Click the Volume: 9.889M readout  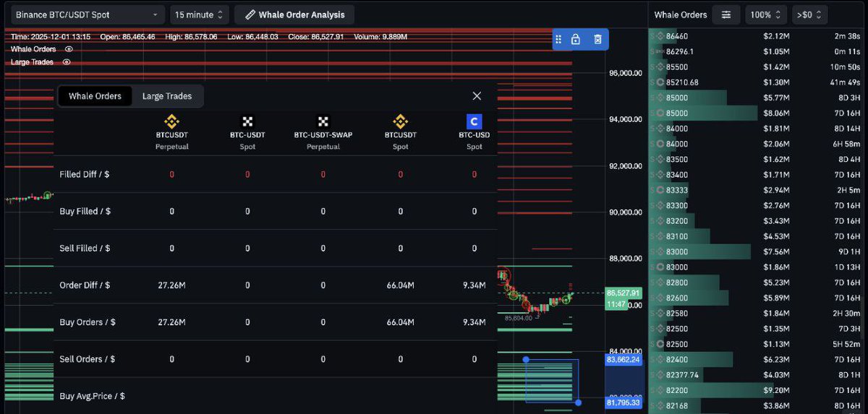click(x=380, y=36)
